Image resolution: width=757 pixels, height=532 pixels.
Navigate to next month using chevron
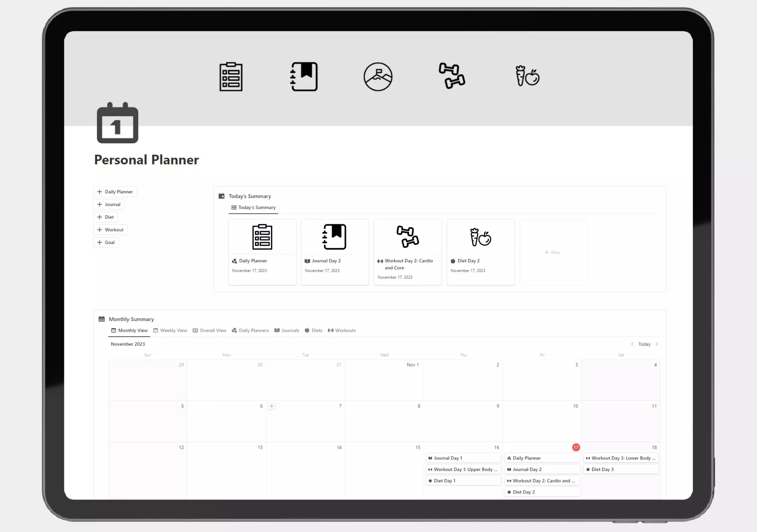pyautogui.click(x=657, y=344)
